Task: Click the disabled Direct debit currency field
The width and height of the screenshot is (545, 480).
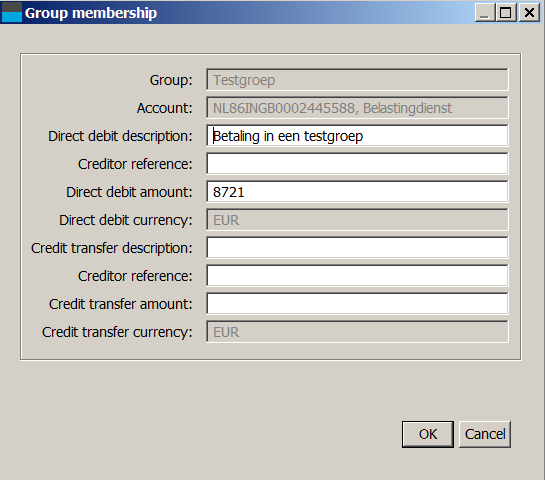Action: [357, 220]
